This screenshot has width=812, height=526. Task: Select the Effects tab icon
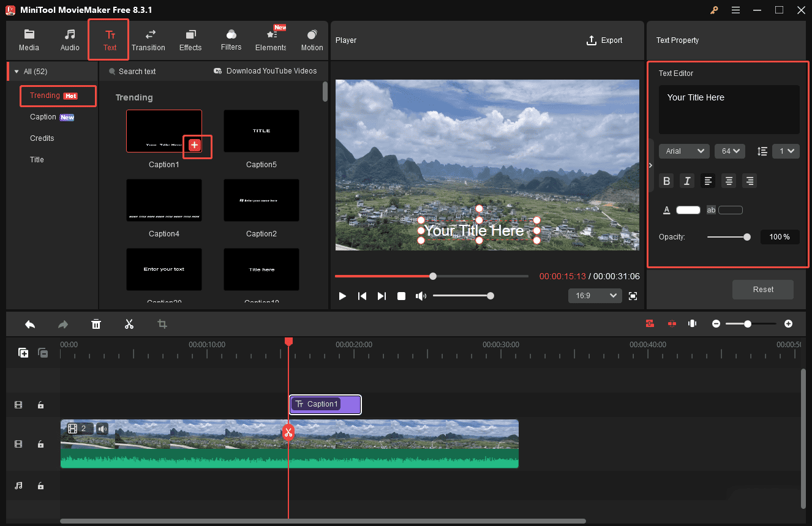coord(190,39)
